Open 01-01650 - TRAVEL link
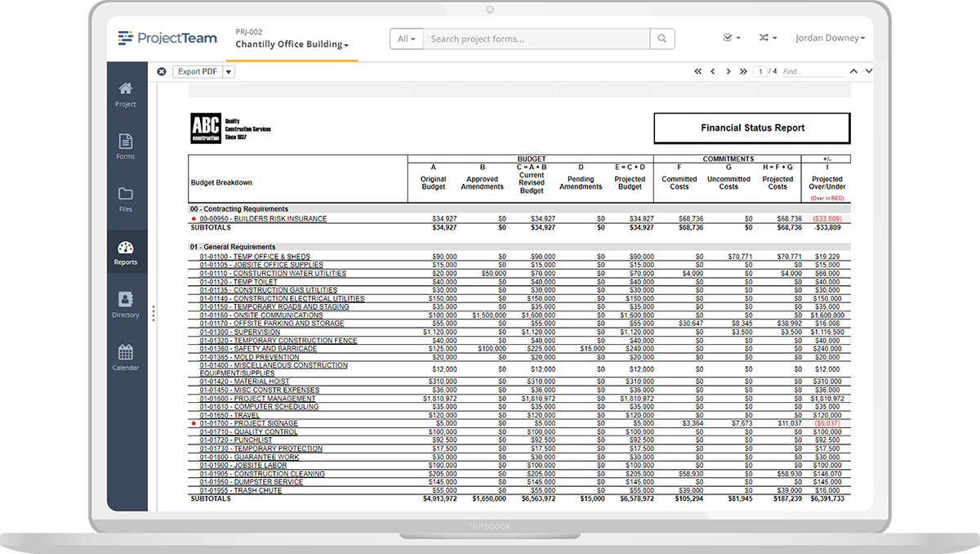 click(229, 415)
